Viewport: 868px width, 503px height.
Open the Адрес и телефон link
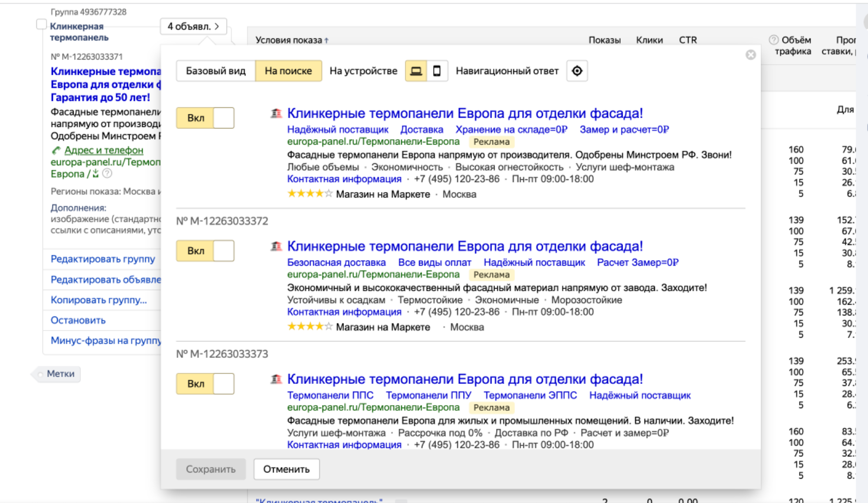point(104,150)
